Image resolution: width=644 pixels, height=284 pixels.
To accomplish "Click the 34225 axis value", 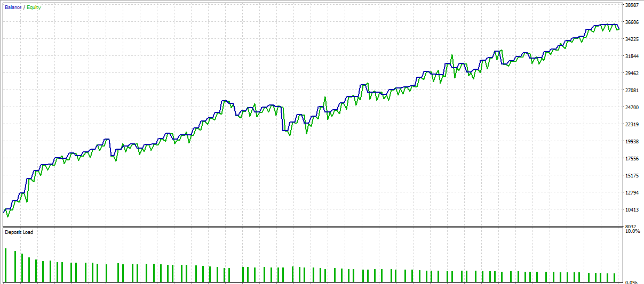I will pos(632,39).
